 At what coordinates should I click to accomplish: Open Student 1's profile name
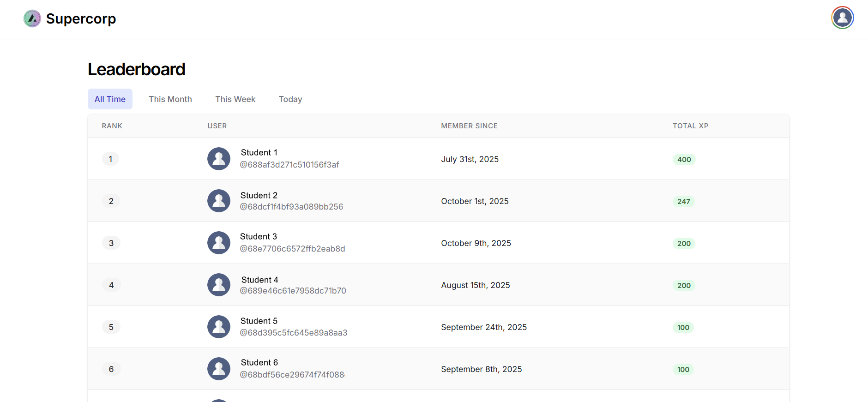click(x=259, y=153)
